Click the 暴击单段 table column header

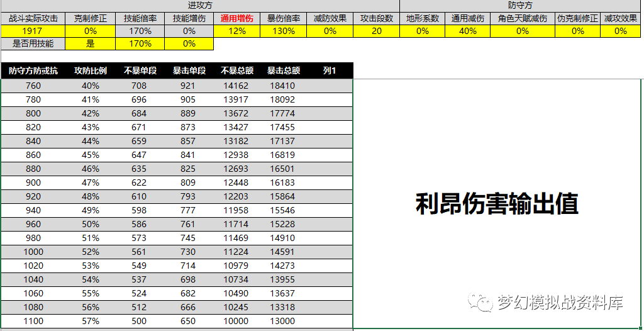(x=189, y=70)
